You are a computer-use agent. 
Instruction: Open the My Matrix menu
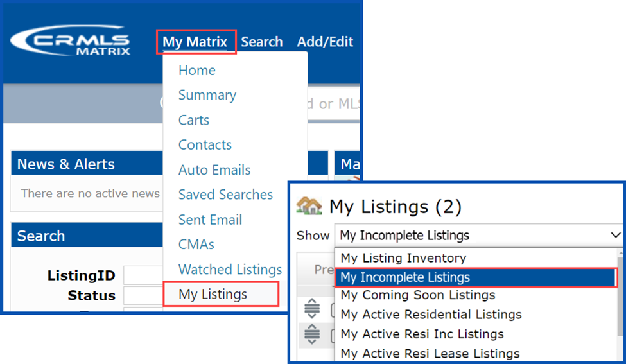[x=195, y=42]
